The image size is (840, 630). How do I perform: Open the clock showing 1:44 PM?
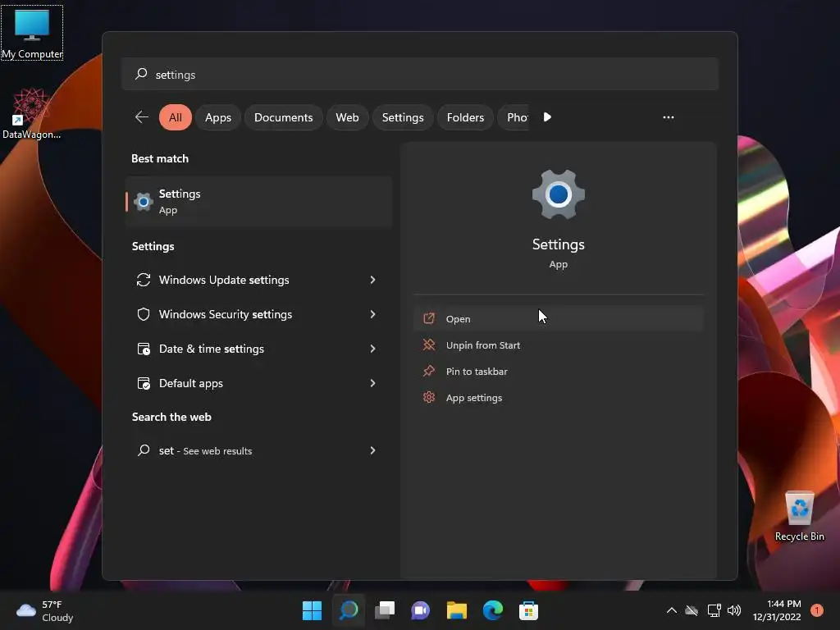(777, 610)
